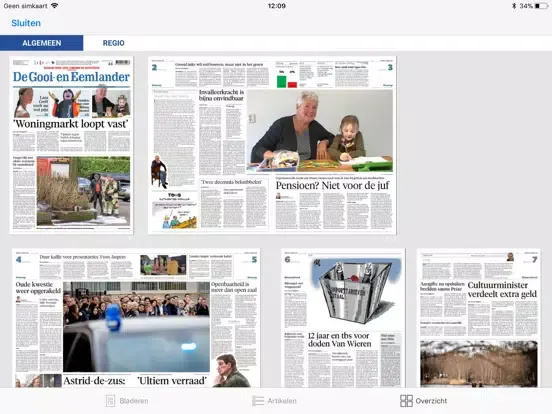Viewport: 552px width, 414px height.
Task: Tap the 12:09 clock in status bar
Action: (277, 6)
